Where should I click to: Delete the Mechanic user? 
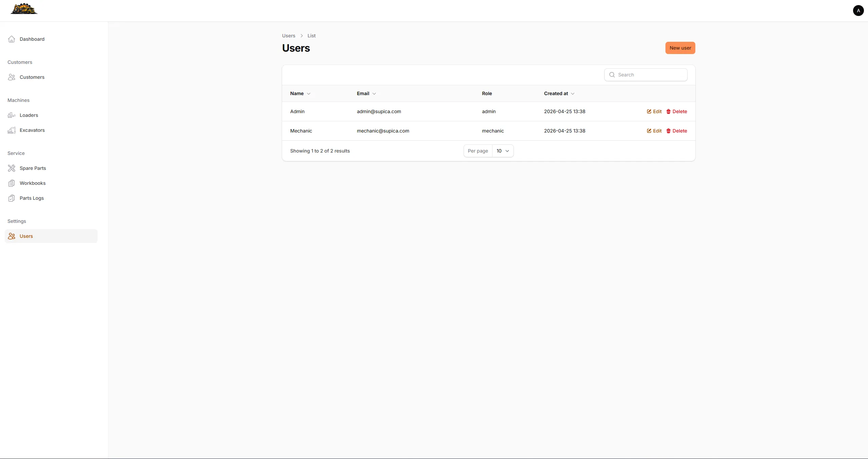click(x=677, y=131)
